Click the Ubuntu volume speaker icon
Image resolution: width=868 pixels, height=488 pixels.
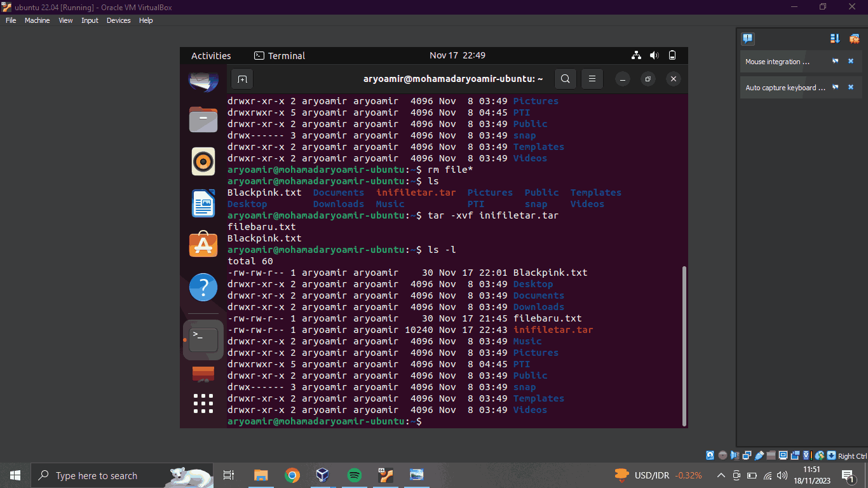(654, 55)
